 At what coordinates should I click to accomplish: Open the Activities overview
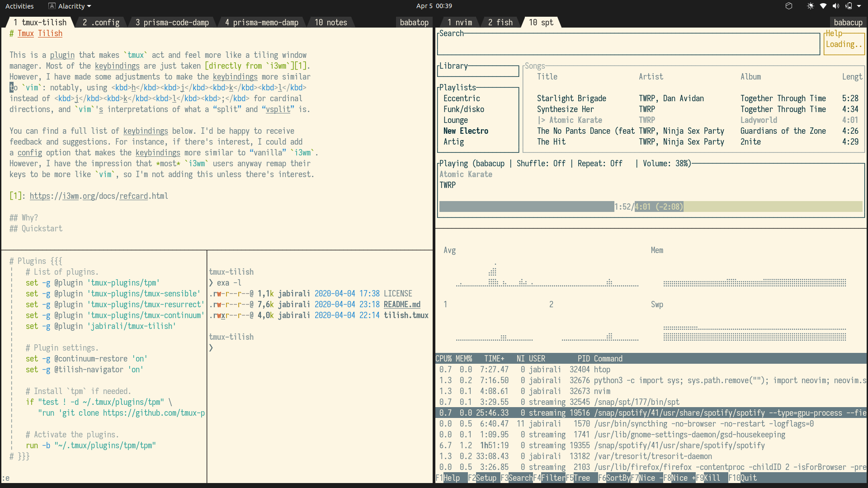19,6
